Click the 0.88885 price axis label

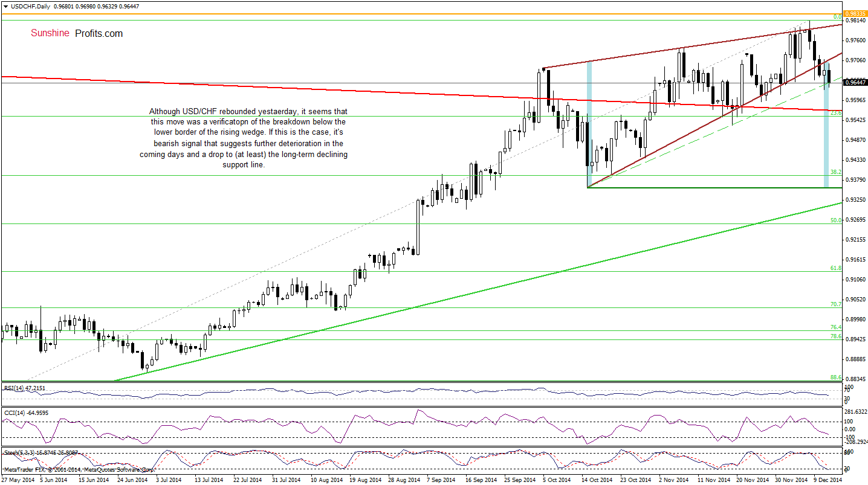click(855, 359)
